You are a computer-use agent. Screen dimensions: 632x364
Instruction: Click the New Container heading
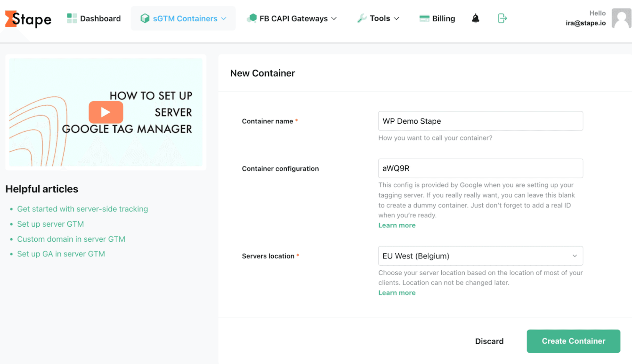point(262,73)
